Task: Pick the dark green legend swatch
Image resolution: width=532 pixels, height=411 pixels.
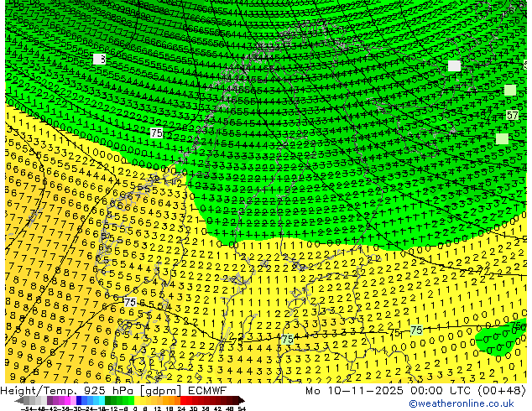Action: pos(108,401)
